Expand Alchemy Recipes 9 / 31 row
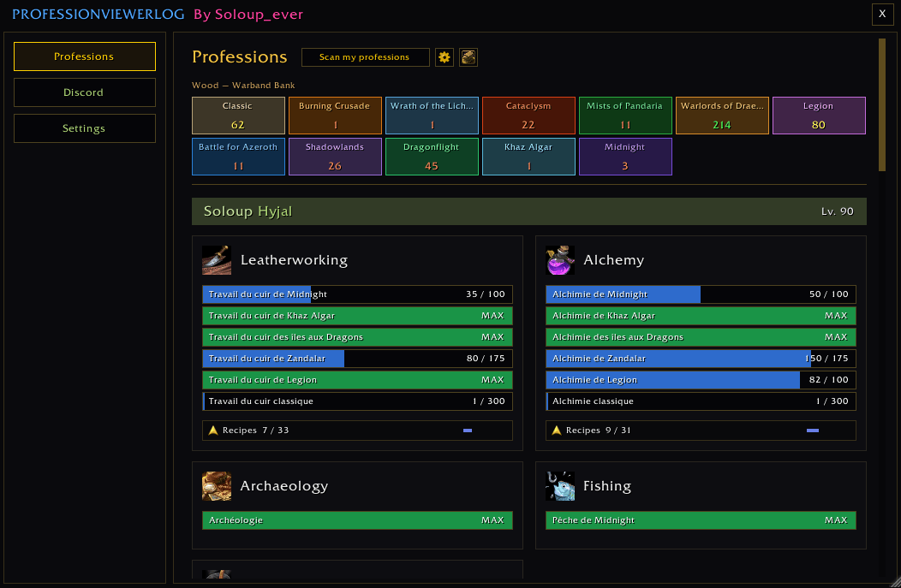901x588 pixels. click(701, 431)
